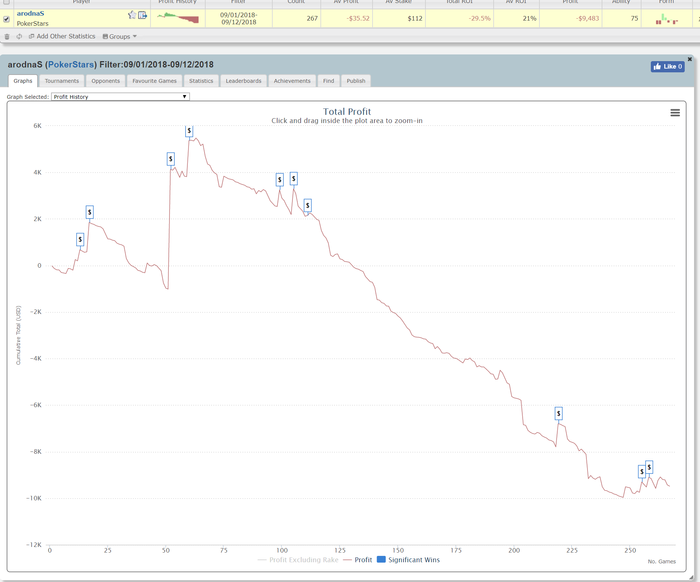Click the notes icon beside the star
Viewport: 700px width, 582px height.
(142, 15)
